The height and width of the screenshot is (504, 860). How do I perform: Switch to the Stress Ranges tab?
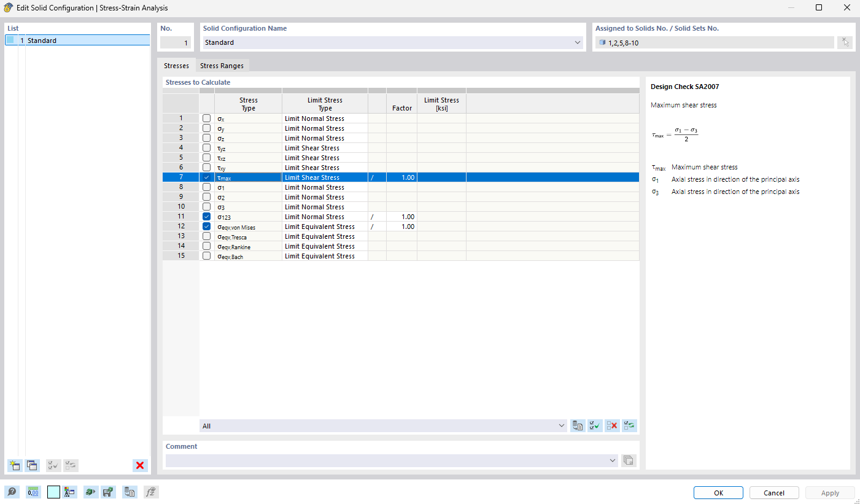pyautogui.click(x=222, y=65)
